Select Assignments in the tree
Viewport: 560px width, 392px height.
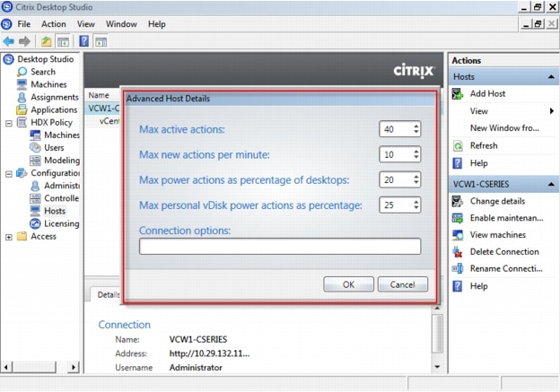54,97
